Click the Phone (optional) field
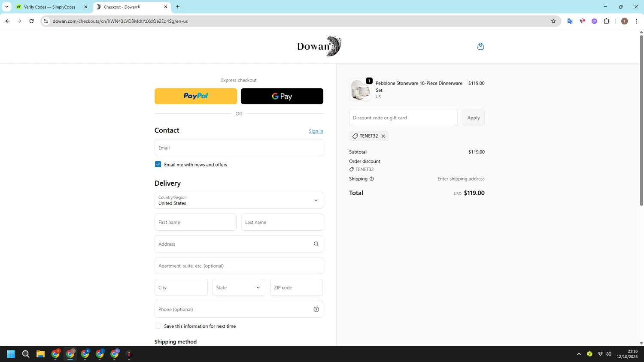 tap(239, 309)
